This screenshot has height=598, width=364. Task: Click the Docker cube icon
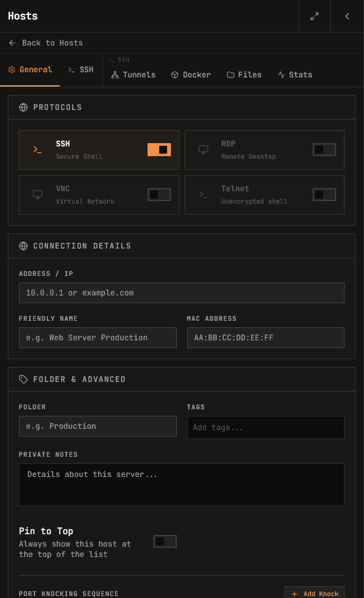coord(175,75)
